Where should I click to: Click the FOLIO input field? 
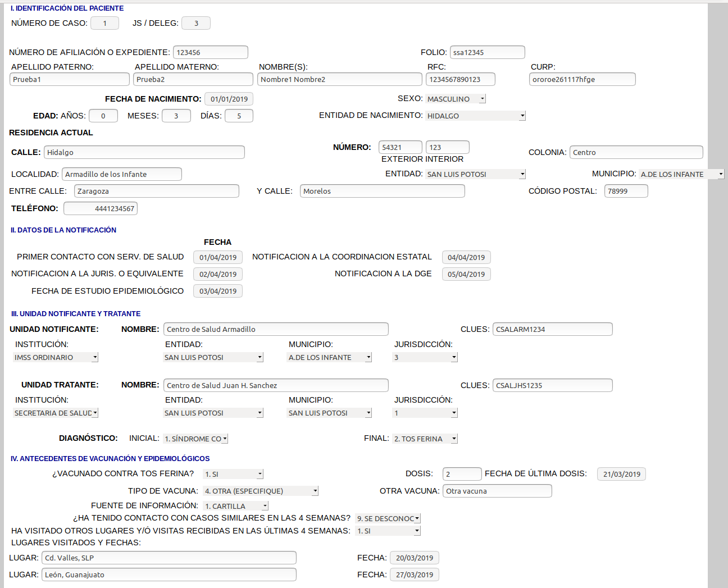487,52
